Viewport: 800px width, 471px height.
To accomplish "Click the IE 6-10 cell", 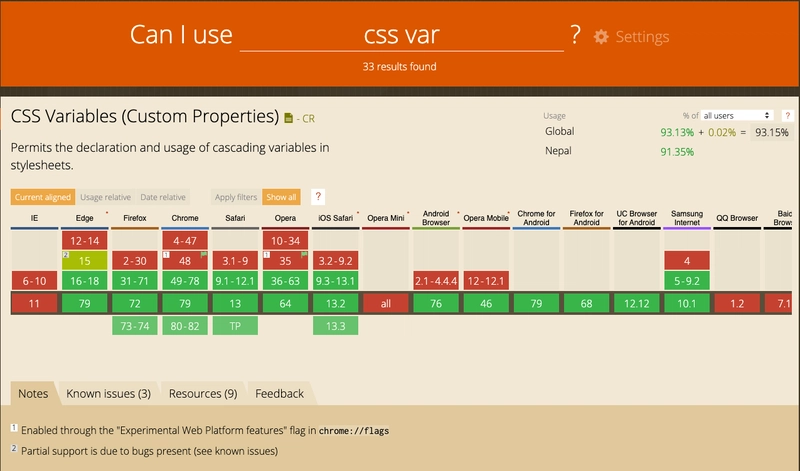I will (34, 281).
